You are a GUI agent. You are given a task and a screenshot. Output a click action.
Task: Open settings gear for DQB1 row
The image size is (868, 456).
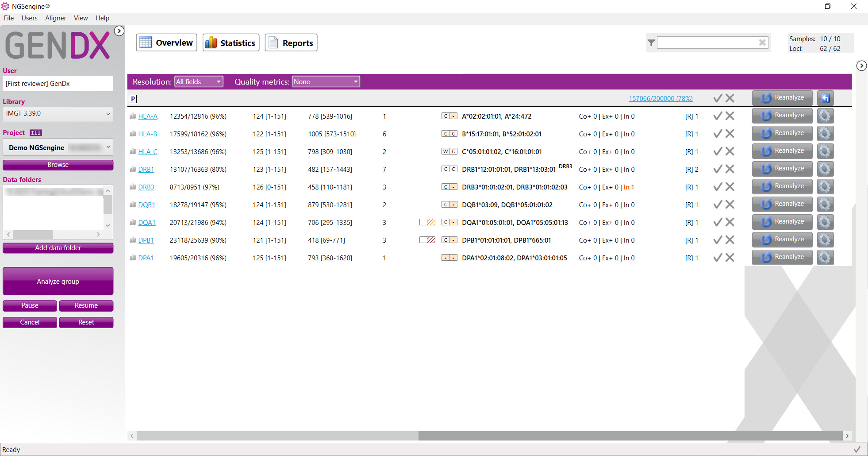click(825, 205)
